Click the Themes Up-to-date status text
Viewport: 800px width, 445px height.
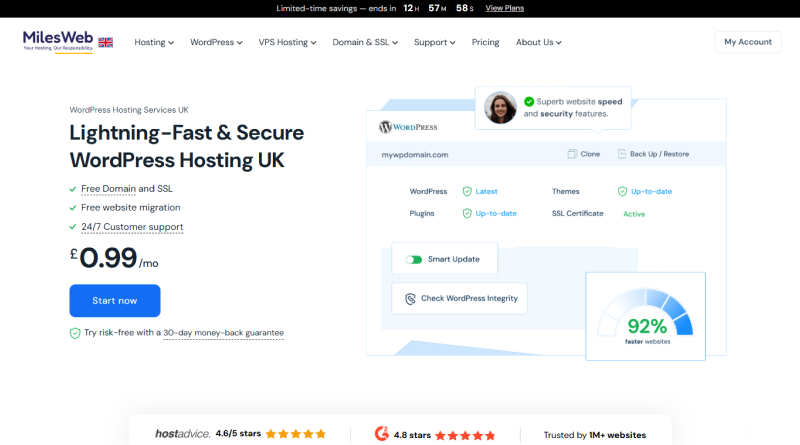point(652,191)
